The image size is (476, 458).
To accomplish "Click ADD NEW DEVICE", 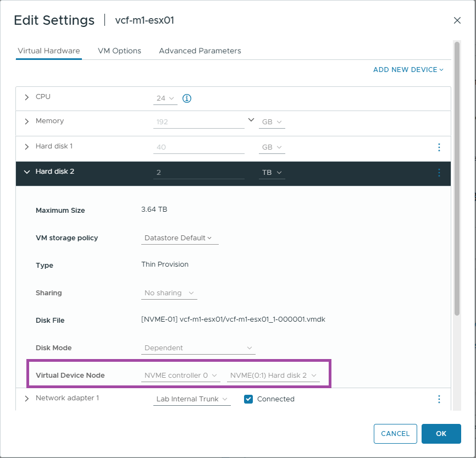I will click(x=408, y=70).
